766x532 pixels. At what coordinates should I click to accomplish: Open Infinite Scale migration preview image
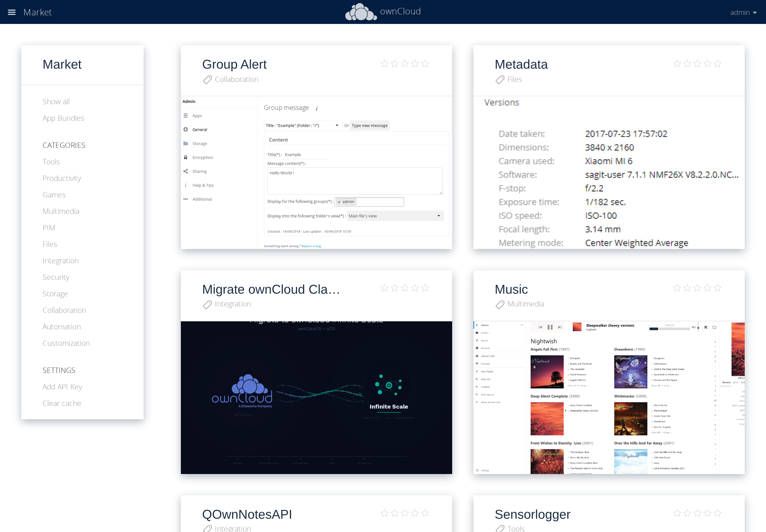click(316, 398)
